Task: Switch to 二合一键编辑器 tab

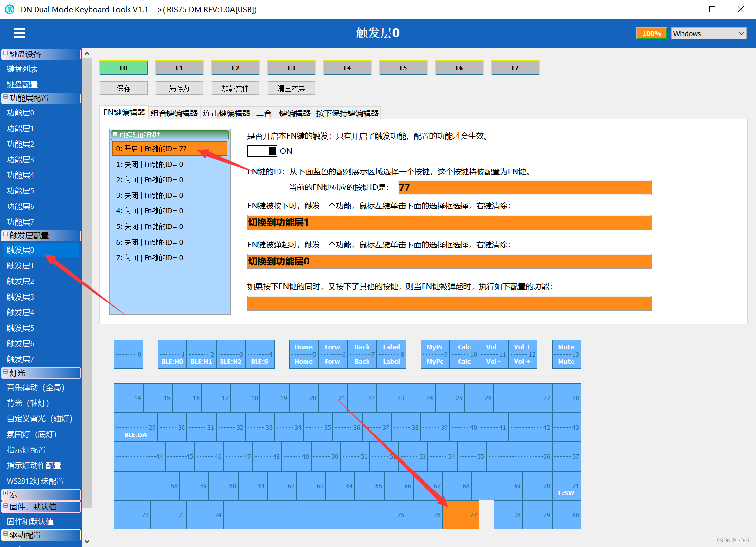Action: pos(283,113)
